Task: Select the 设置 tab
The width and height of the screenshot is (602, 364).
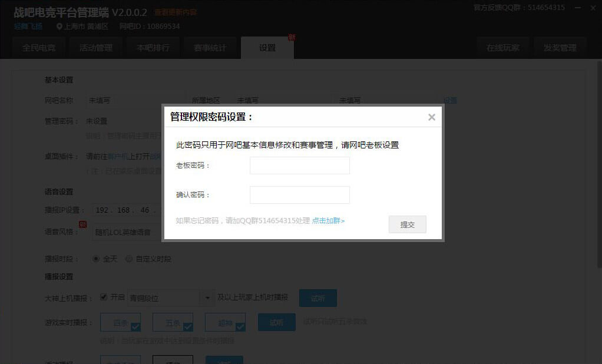Action: pos(267,48)
